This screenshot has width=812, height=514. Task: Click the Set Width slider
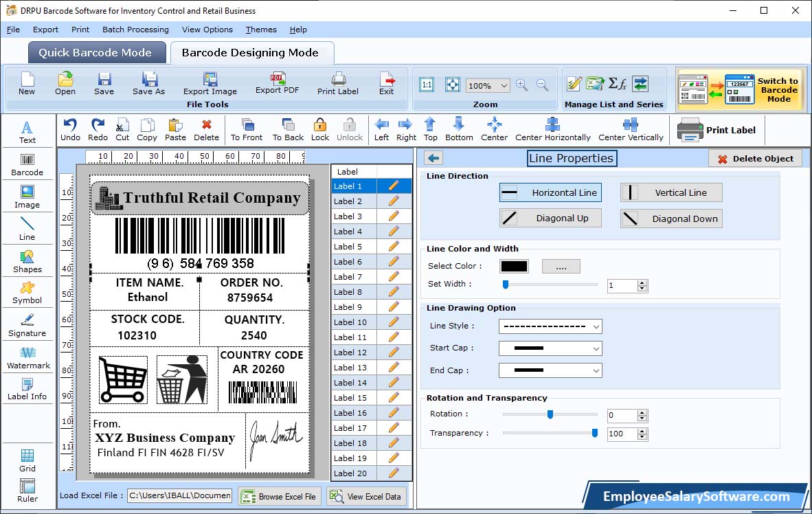click(550, 284)
